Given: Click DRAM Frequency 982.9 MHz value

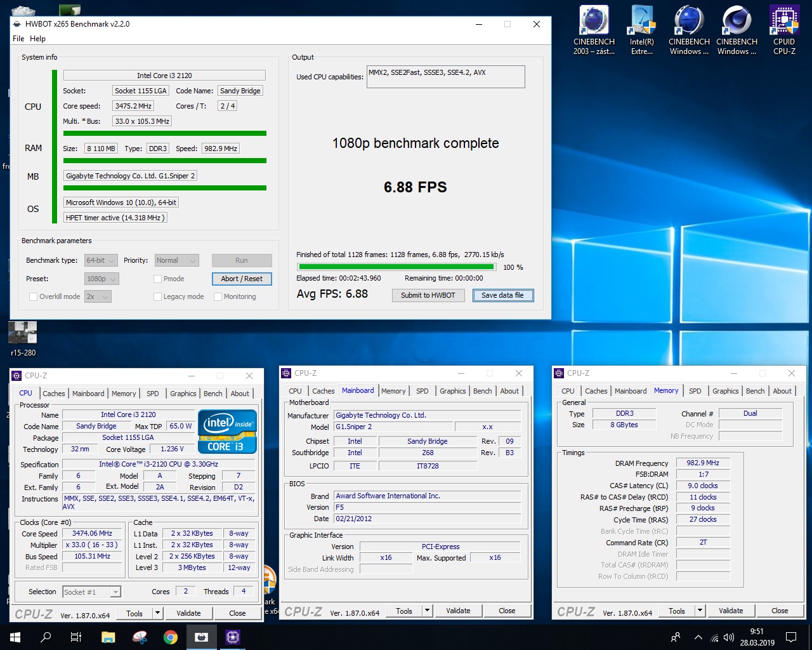Looking at the screenshot, I should (703, 463).
